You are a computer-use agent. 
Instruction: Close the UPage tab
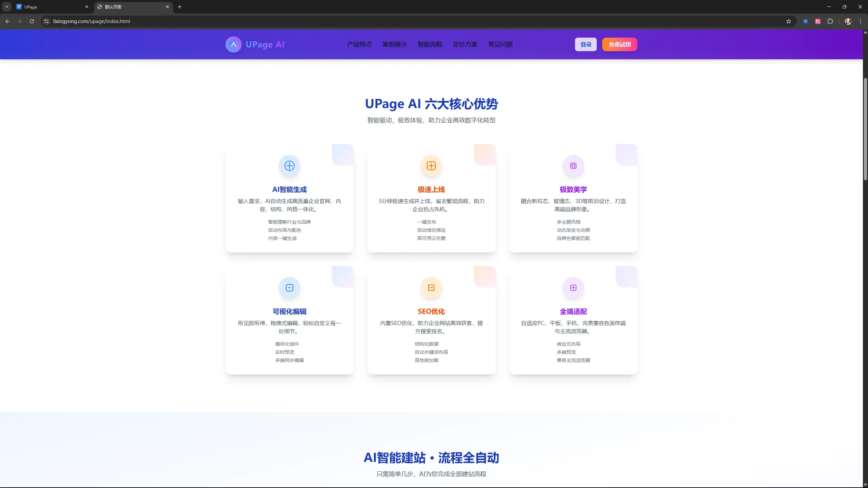pyautogui.click(x=87, y=7)
